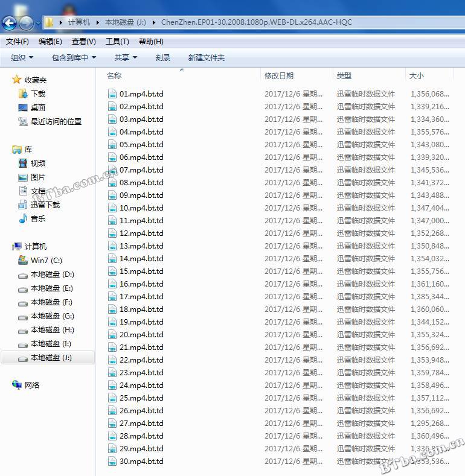Select file name 25.mp4.bt.td
Screen dimensions: 465x476
(141, 398)
